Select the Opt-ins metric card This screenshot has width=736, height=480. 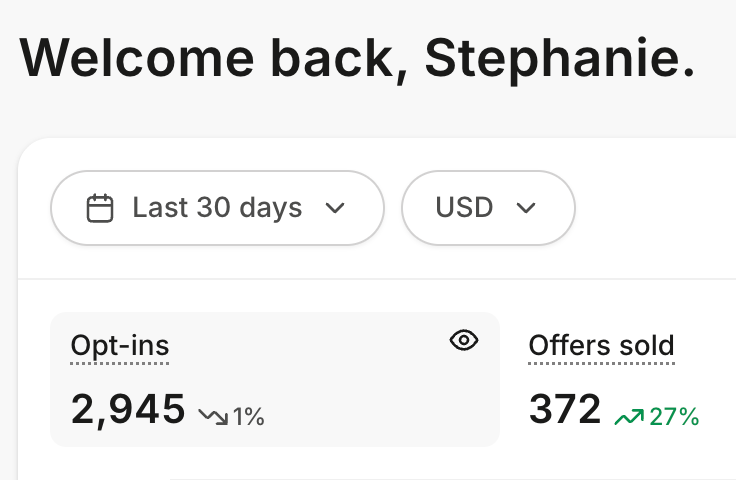275,379
